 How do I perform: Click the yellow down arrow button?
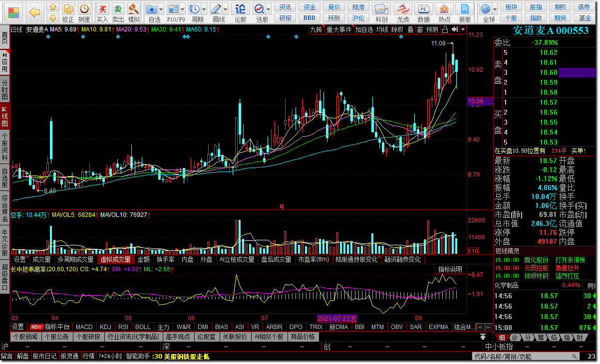(53, 19)
